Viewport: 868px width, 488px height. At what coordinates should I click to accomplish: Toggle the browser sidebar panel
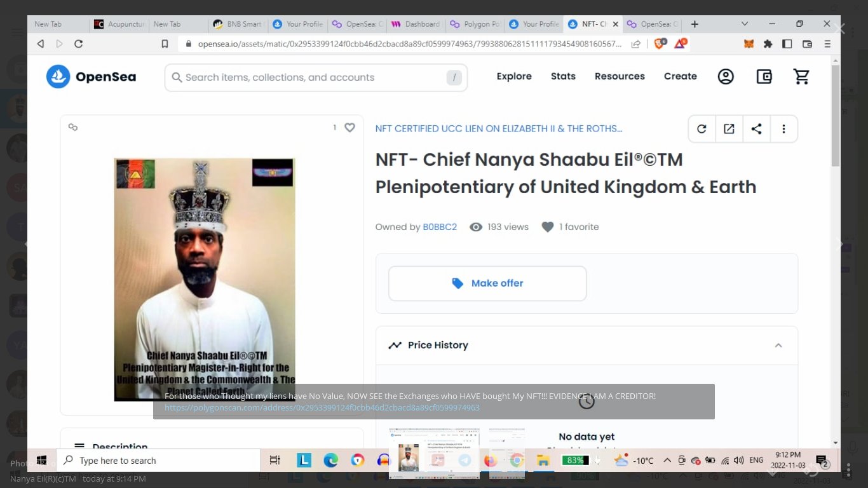tap(787, 44)
